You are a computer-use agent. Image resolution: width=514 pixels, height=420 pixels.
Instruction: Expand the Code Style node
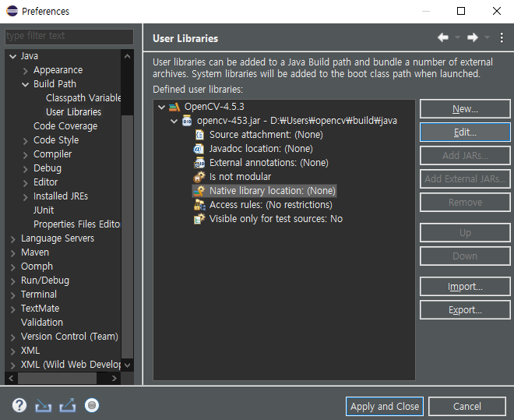coord(25,141)
